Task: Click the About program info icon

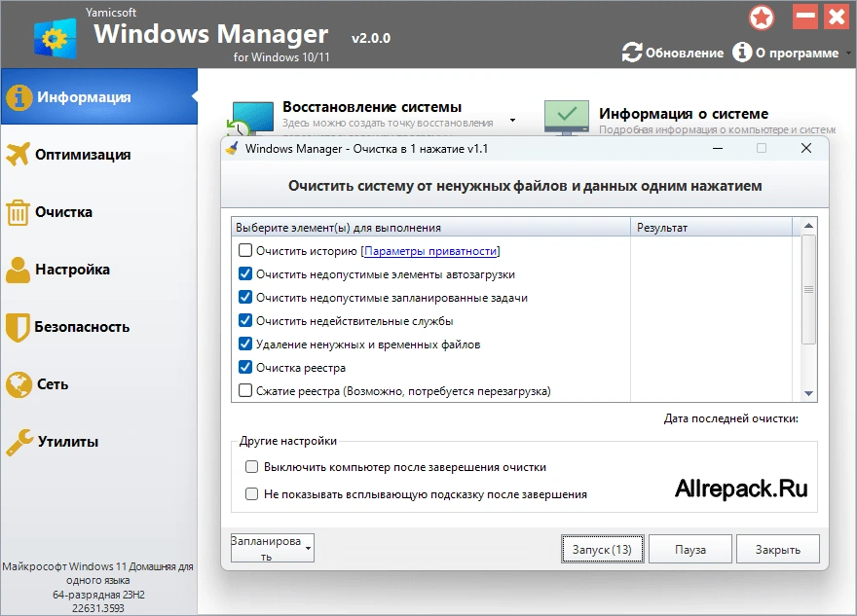Action: (742, 53)
